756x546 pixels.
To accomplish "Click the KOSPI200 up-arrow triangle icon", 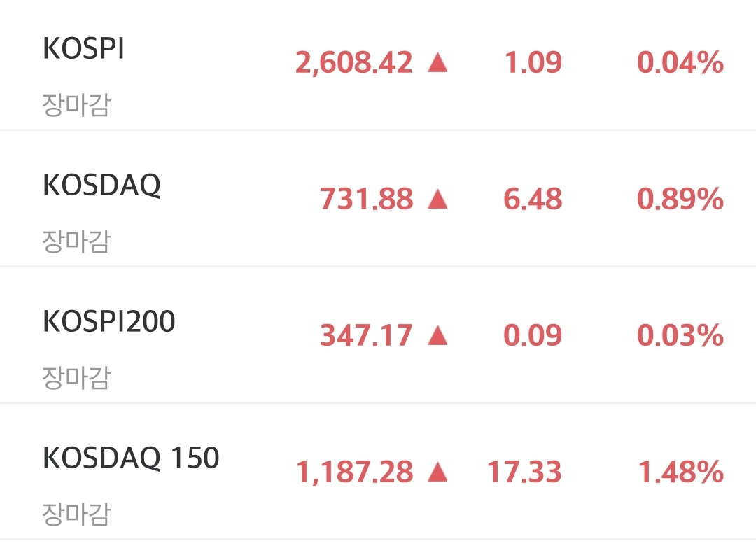I will pyautogui.click(x=437, y=335).
